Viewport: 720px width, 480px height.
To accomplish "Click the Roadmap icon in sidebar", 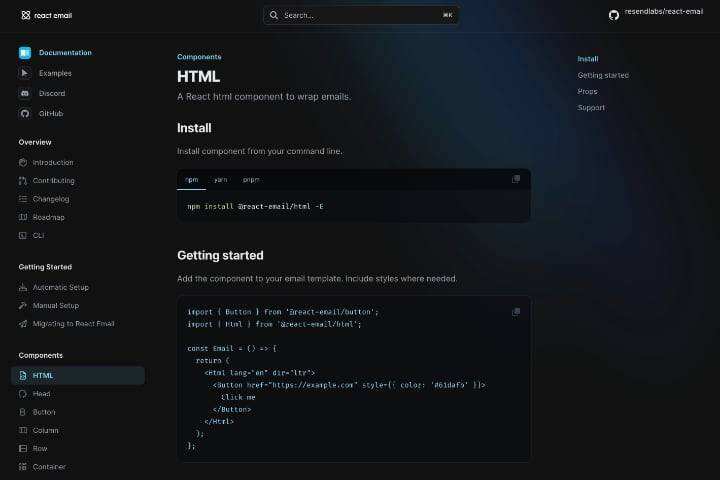I will [x=24, y=217].
